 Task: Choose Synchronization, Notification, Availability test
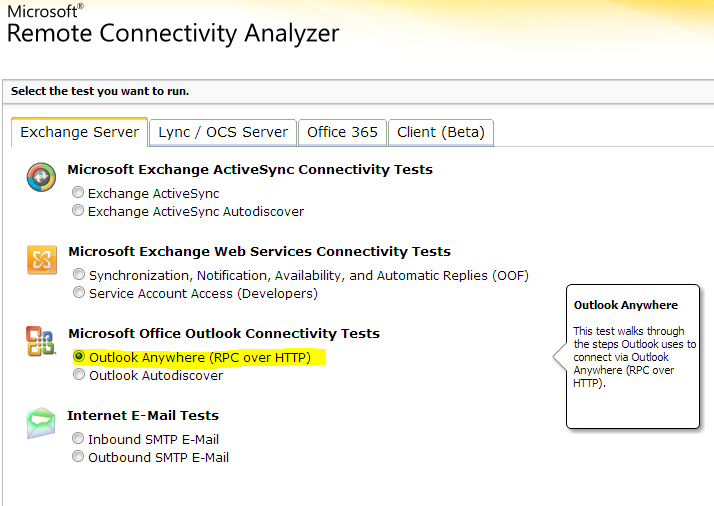point(79,274)
